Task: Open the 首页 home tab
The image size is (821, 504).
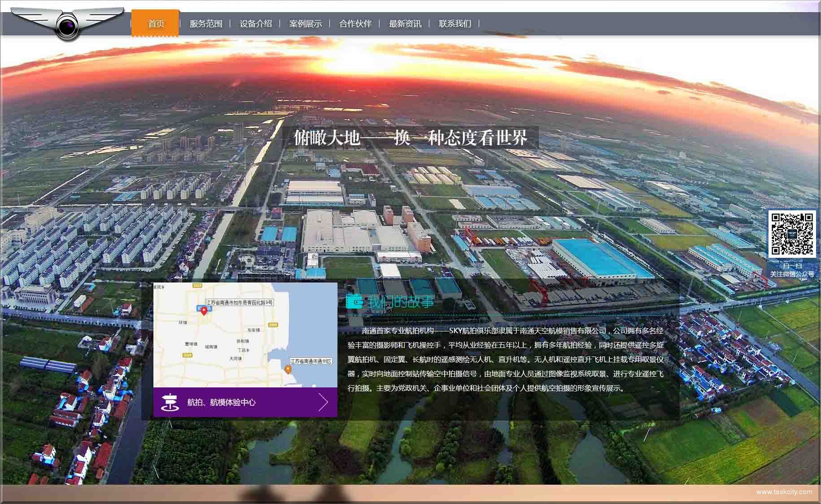Action: (156, 24)
